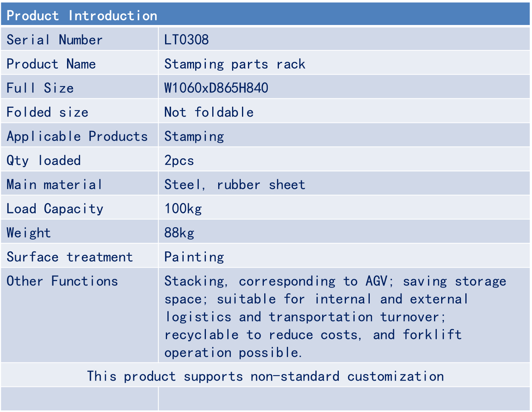This screenshot has width=532, height=412.
Task: Click the LT0308 serial number value
Action: (186, 40)
